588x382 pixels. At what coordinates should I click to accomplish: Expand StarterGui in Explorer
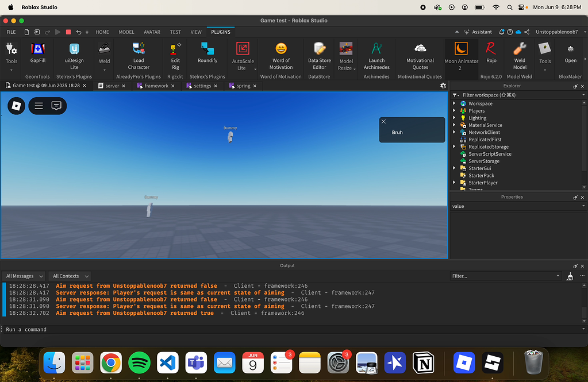tap(454, 168)
